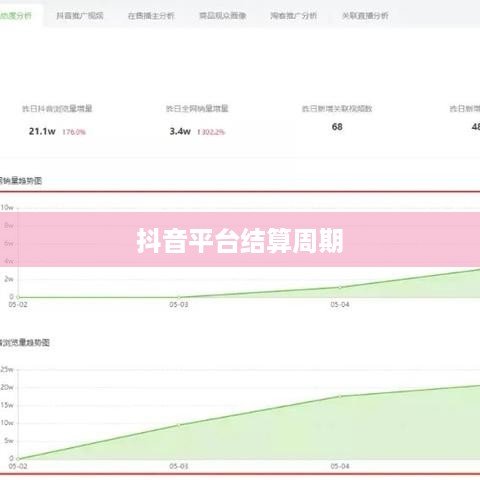Click the 05-04 axis label under browse chart
Viewport: 480px width, 480px height.
point(340,466)
